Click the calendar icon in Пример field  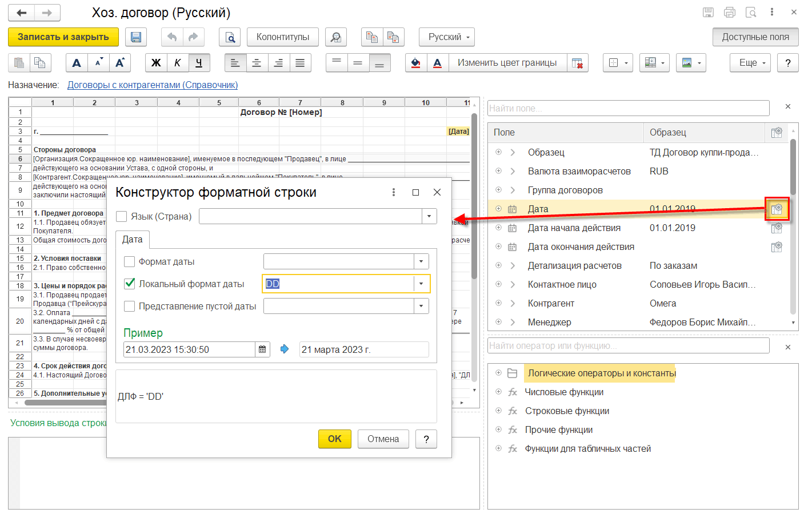[x=262, y=349]
